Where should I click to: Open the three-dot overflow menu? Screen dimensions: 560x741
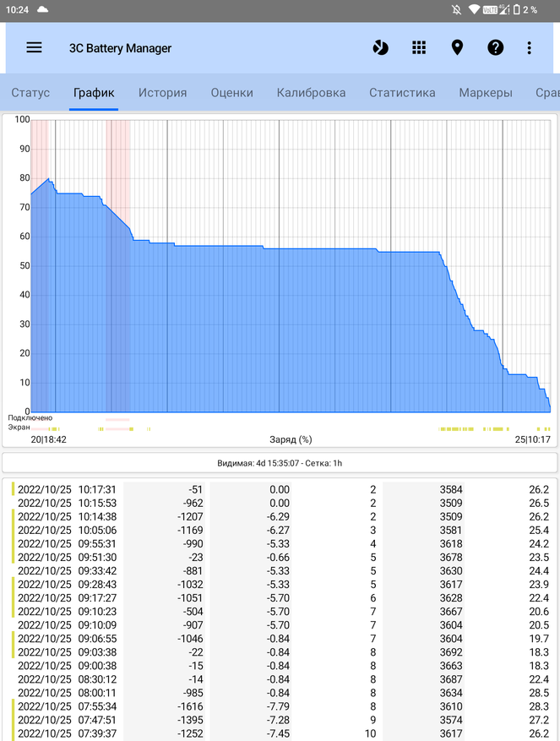coord(530,47)
